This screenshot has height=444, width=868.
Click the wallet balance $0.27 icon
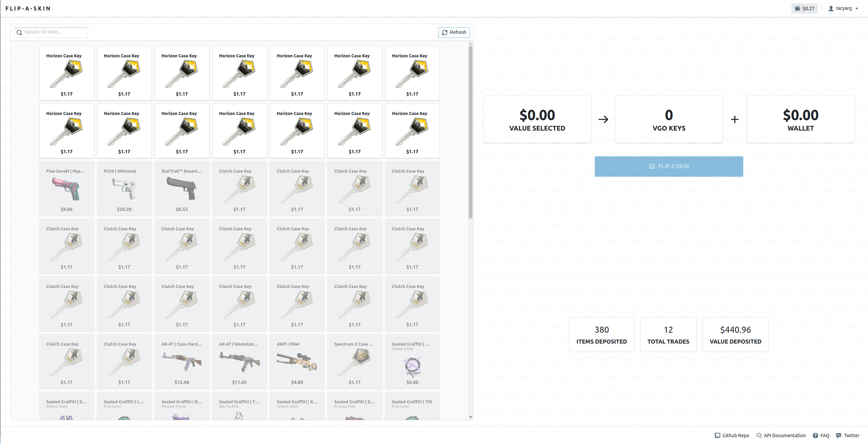point(798,8)
